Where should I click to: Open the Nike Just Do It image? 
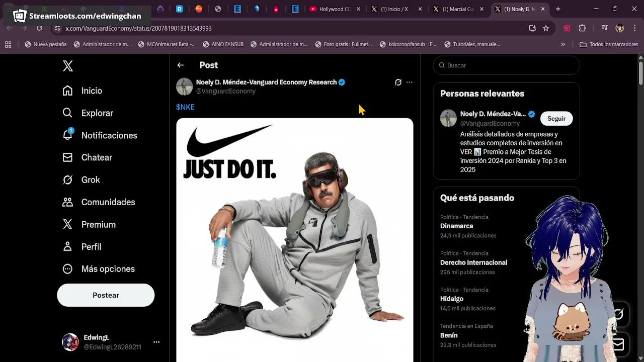295,240
